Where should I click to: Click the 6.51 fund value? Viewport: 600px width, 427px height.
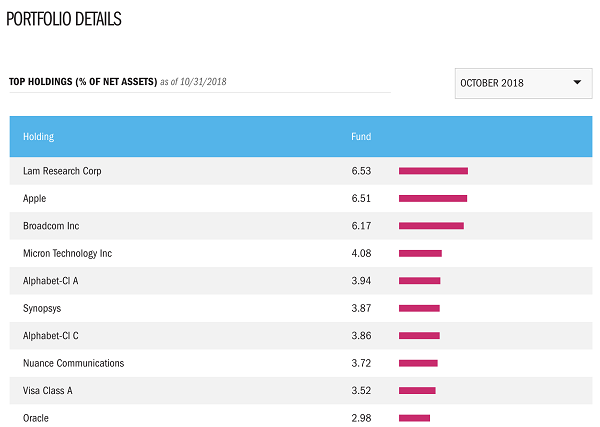(x=361, y=199)
